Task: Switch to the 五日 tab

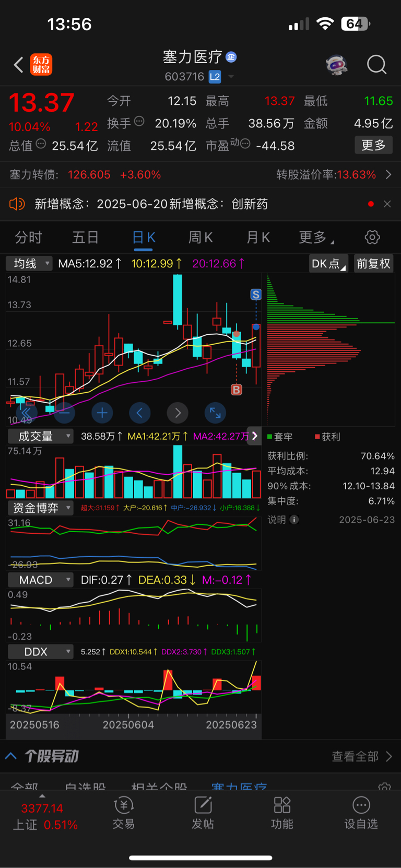Action: coord(86,238)
